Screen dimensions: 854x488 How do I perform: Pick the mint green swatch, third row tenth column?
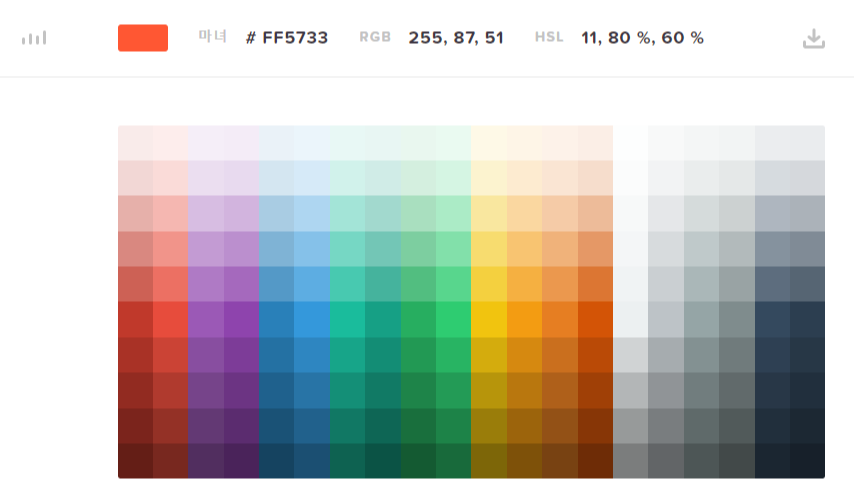coord(453,214)
